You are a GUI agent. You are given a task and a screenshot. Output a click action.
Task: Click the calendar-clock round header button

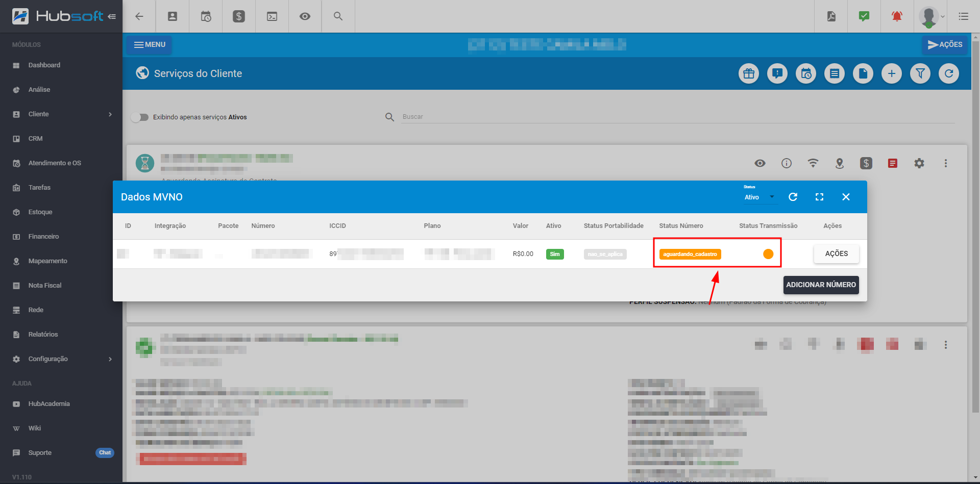[x=806, y=73]
